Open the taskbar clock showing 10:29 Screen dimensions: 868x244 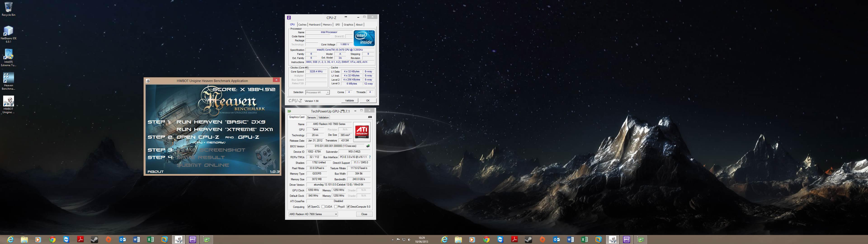point(422,240)
